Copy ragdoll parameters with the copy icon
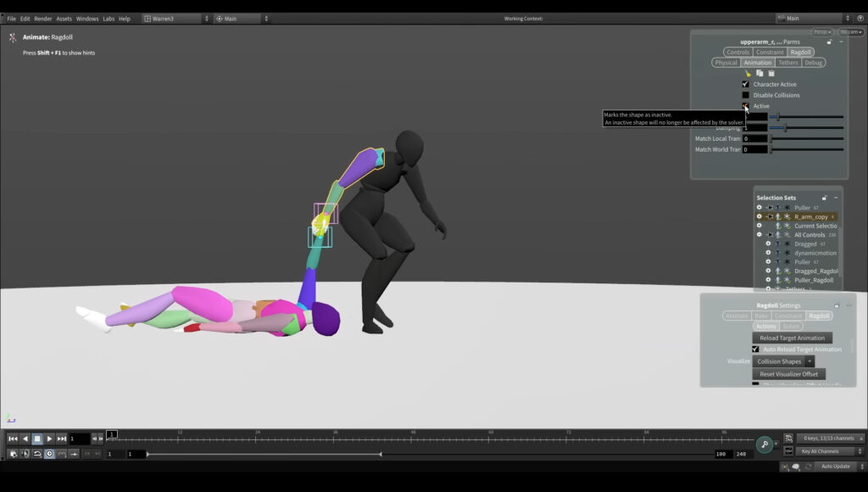 pyautogui.click(x=759, y=73)
